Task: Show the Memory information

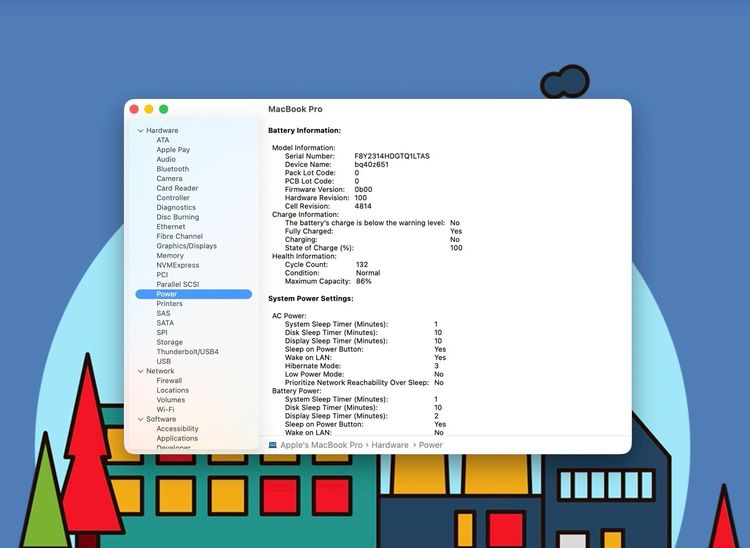Action: [170, 256]
